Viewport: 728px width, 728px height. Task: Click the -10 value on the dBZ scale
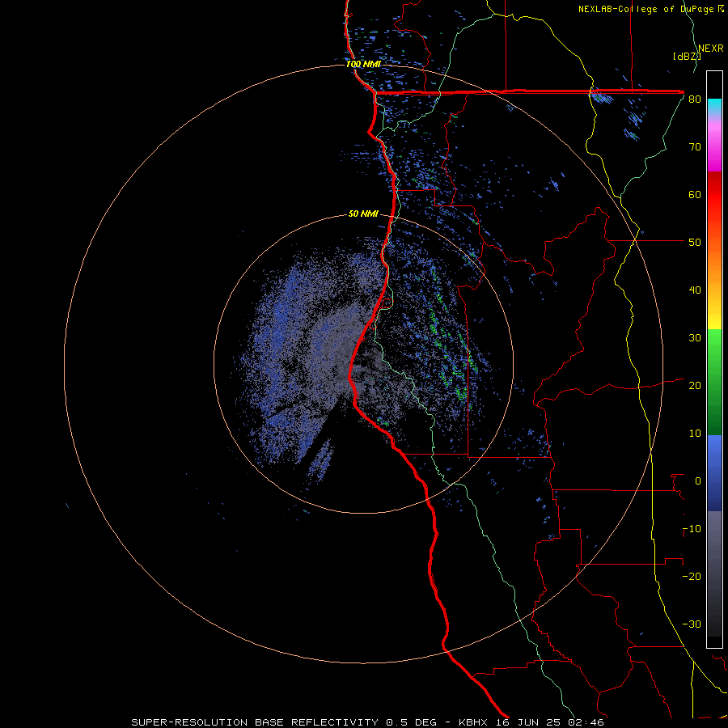692,529
